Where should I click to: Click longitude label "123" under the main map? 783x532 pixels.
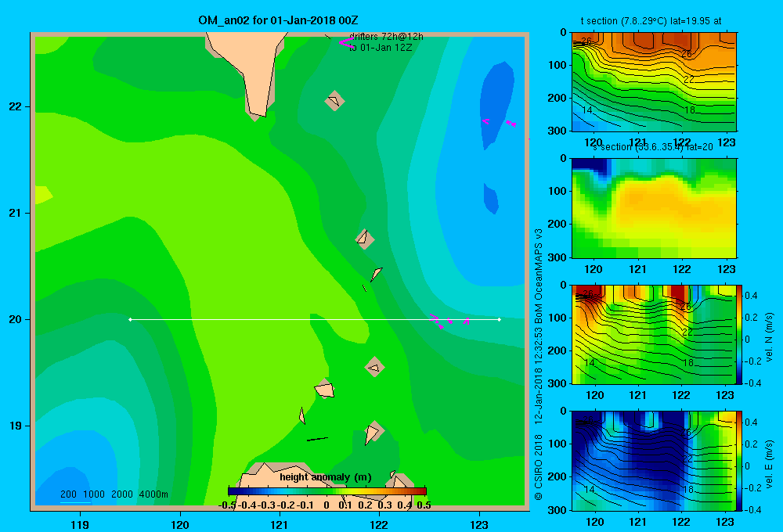point(479,524)
